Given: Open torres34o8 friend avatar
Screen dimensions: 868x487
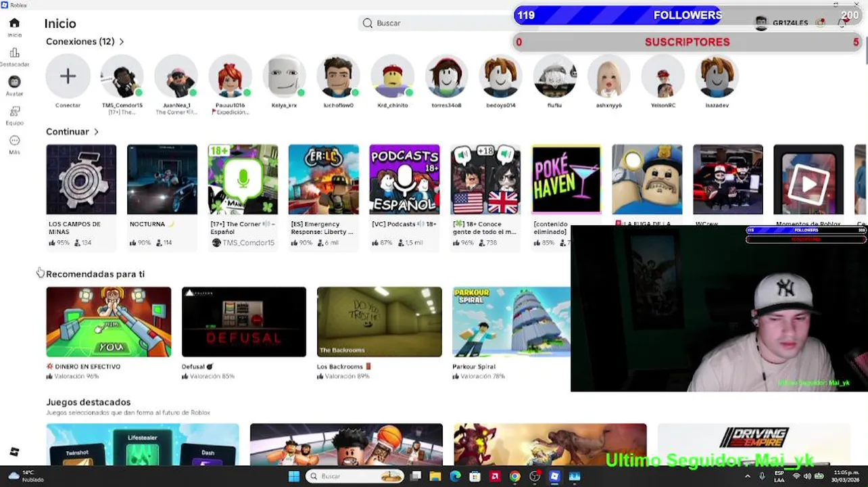Looking at the screenshot, I should point(446,76).
